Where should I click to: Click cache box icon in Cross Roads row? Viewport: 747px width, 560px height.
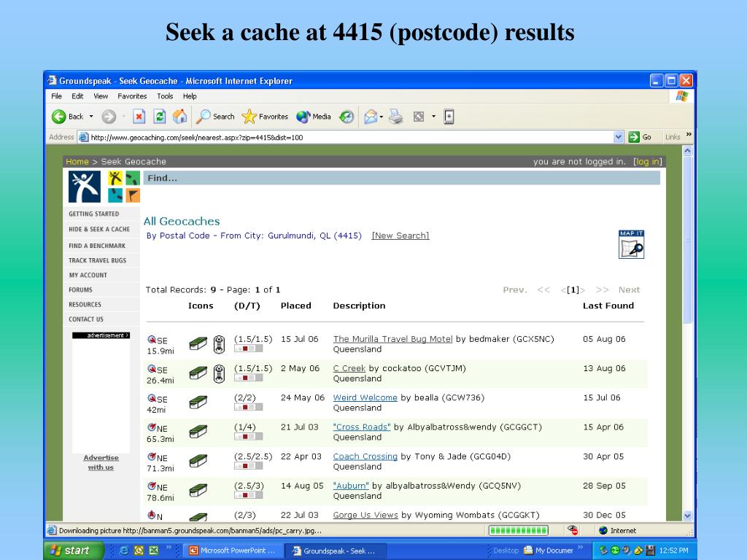[198, 432]
